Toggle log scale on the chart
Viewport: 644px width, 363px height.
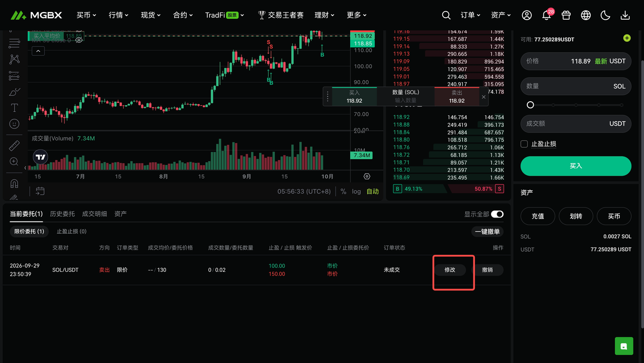click(x=356, y=191)
